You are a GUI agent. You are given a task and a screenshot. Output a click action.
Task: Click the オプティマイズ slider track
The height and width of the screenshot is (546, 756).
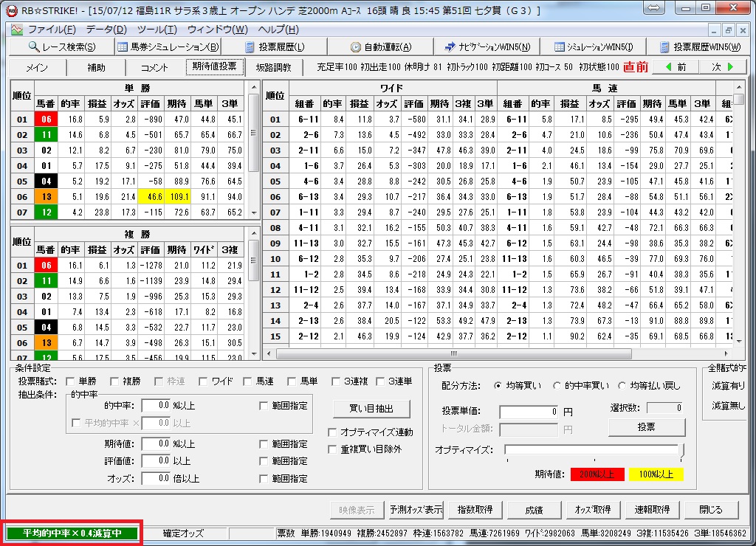point(593,449)
